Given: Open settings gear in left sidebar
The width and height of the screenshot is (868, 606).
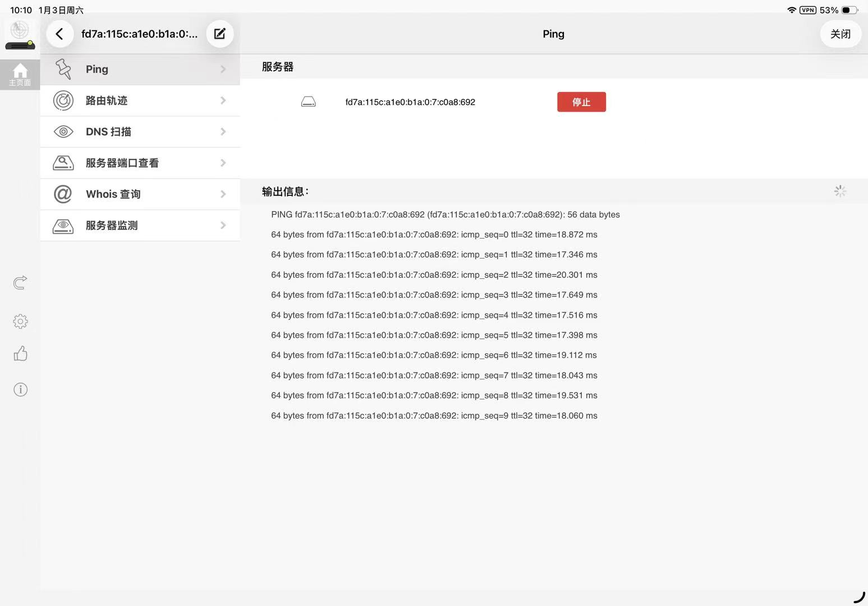Looking at the screenshot, I should click(20, 321).
